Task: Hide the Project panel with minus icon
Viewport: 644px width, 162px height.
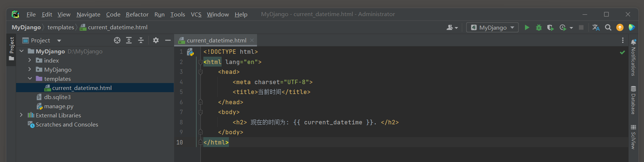Action: (168, 40)
